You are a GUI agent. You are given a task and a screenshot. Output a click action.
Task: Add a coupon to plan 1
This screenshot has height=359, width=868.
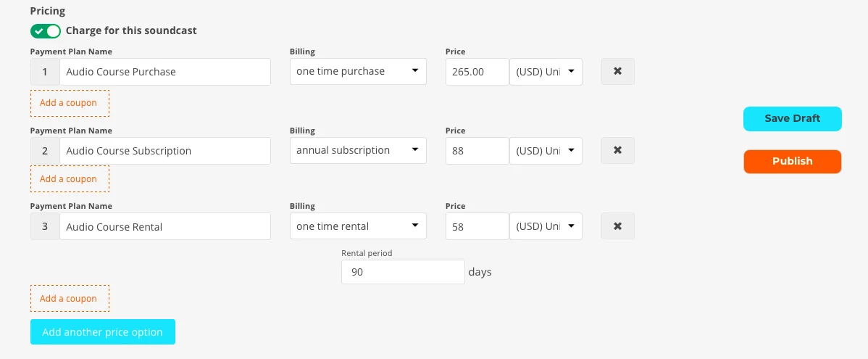click(x=70, y=103)
